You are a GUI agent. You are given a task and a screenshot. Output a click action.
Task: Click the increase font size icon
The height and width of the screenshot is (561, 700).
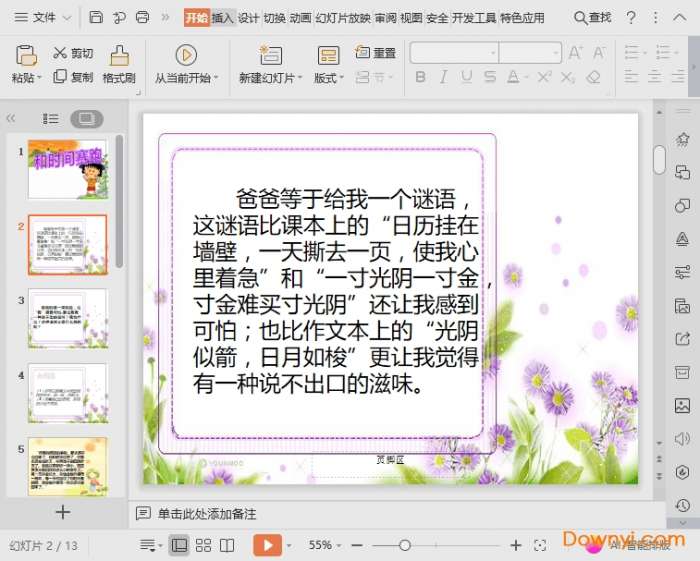[575, 53]
